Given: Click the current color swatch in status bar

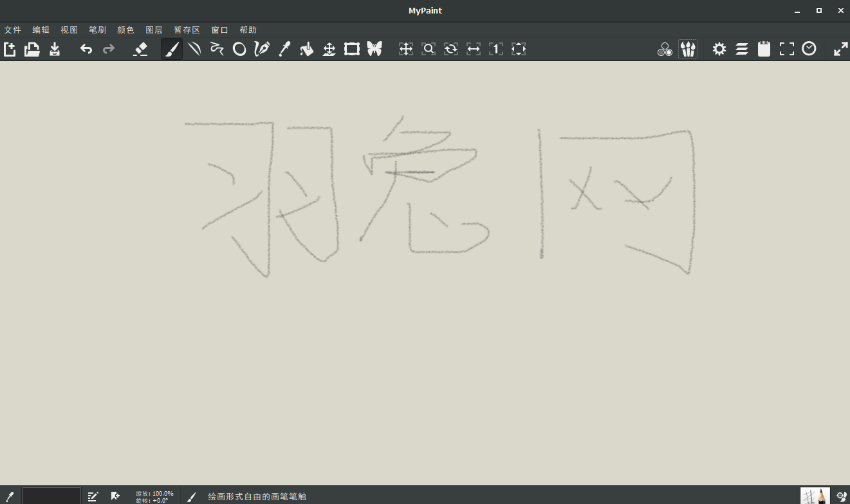Looking at the screenshot, I should [51, 496].
